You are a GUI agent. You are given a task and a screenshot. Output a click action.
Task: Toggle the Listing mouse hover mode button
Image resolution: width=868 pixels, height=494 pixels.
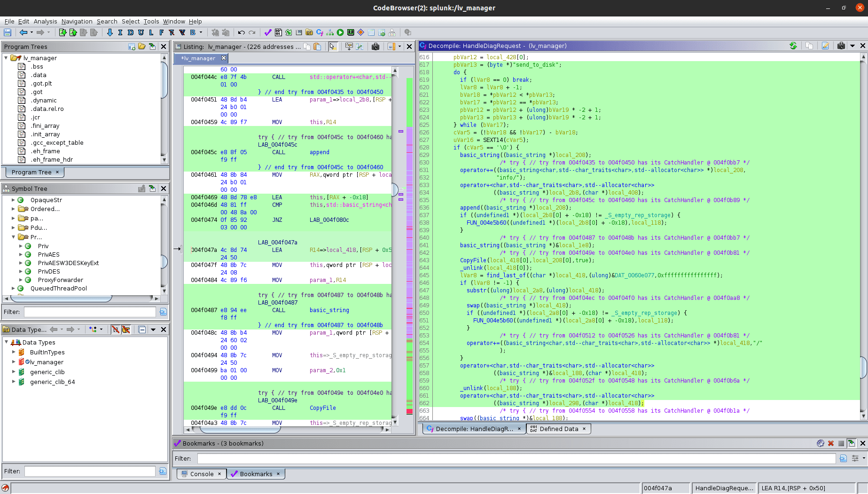(x=332, y=47)
